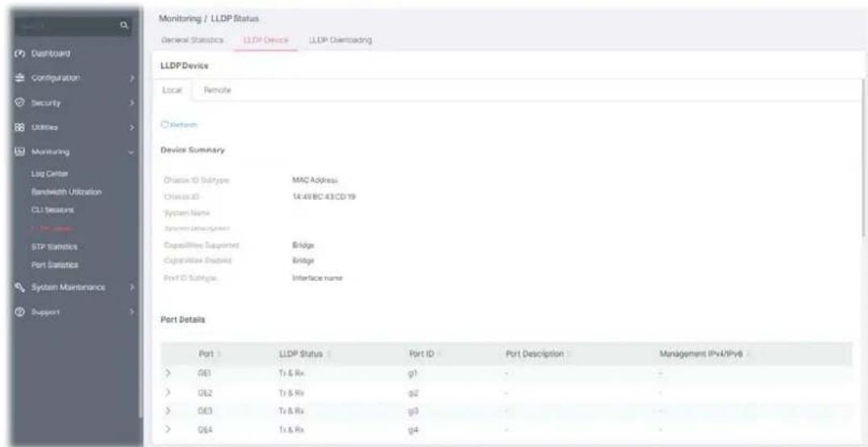Viewport: 868px width, 447px height.
Task: Expand the GE4 port row
Action: (x=168, y=428)
